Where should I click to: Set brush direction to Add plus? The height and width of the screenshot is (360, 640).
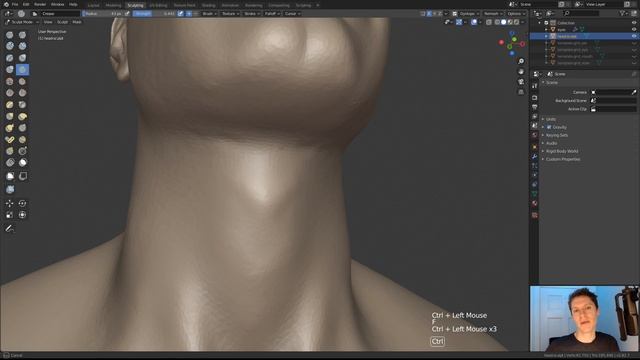[189, 13]
